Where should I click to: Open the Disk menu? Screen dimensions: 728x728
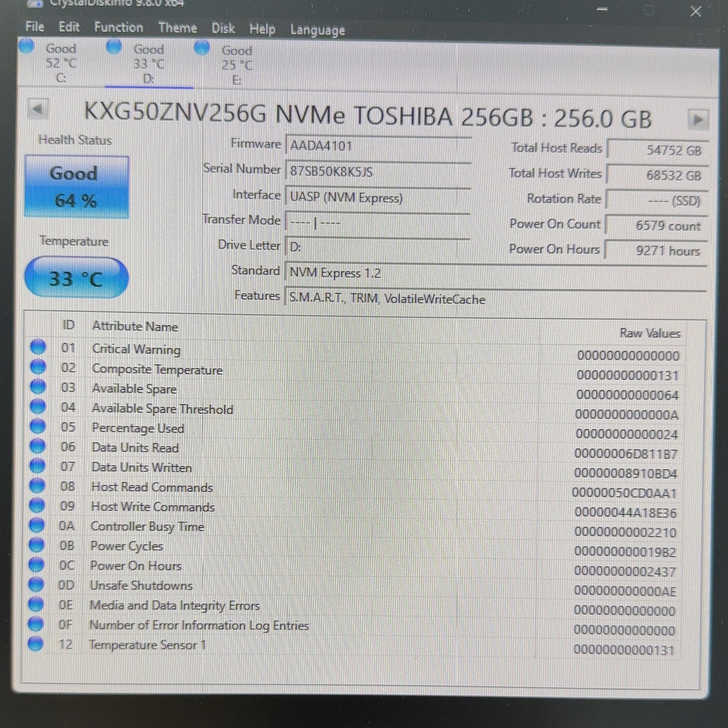223,29
